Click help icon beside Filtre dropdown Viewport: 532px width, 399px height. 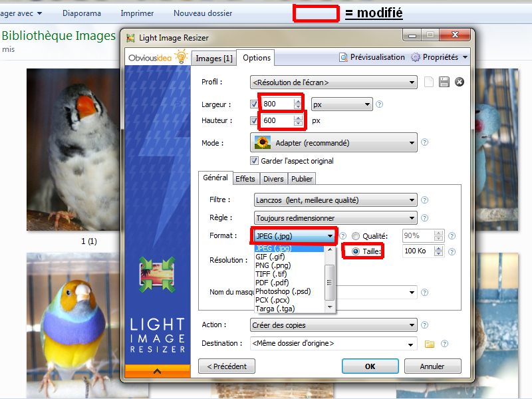click(424, 200)
